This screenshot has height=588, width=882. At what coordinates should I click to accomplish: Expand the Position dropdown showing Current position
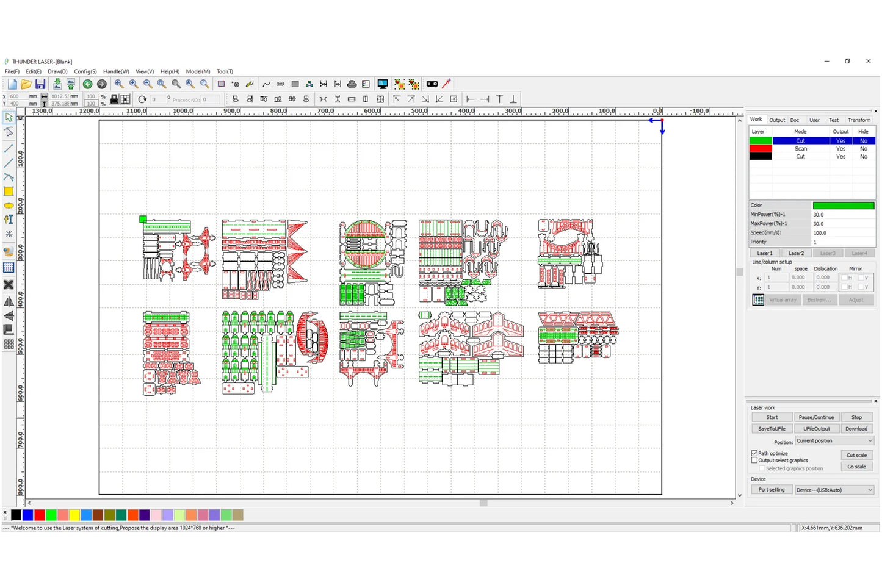834,441
